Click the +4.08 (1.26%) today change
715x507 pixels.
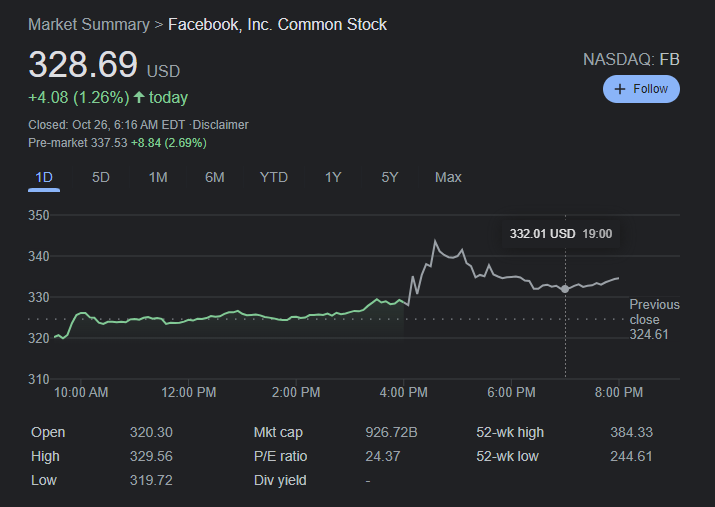[108, 98]
